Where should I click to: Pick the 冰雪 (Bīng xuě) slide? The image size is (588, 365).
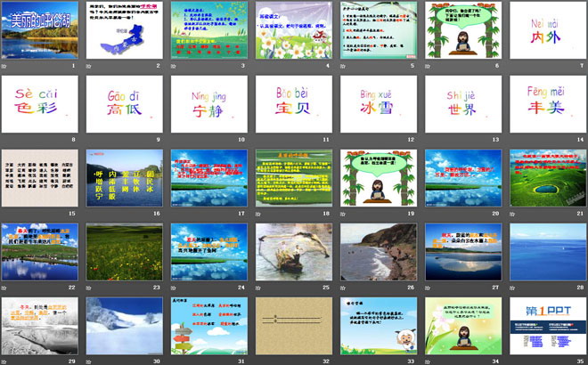click(378, 103)
